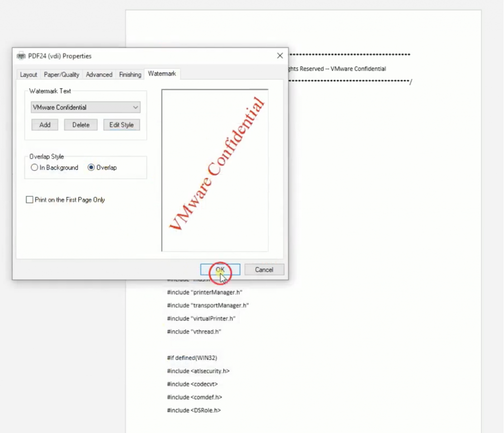
Task: Open the Paper/Quality tab
Action: (x=62, y=74)
